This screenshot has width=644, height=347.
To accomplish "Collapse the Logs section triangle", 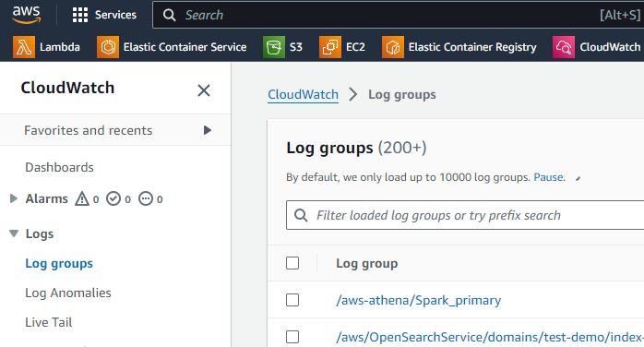I will tap(14, 233).
